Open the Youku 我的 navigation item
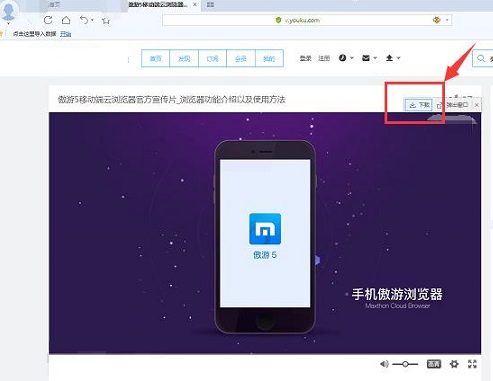Image resolution: width=493 pixels, height=381 pixels. [269, 58]
